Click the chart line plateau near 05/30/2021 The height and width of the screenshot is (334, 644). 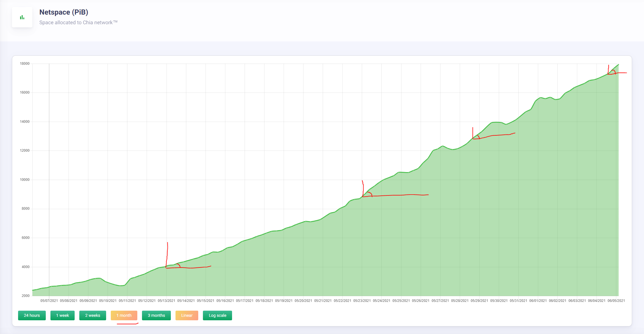496,122
